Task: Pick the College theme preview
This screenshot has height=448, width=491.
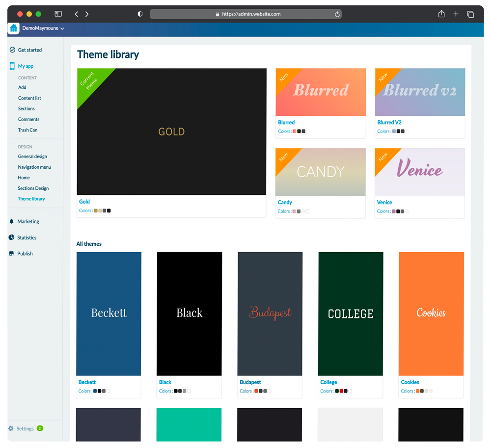Action: (351, 314)
